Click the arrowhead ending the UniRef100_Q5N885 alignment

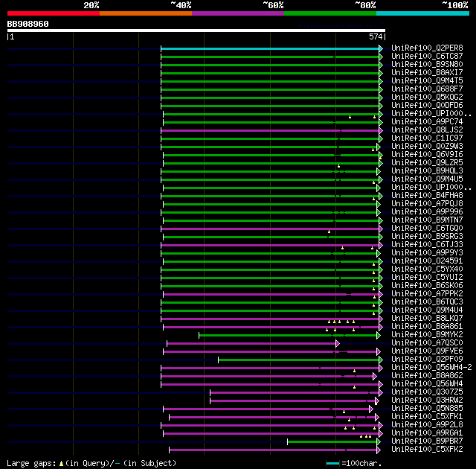point(371,409)
